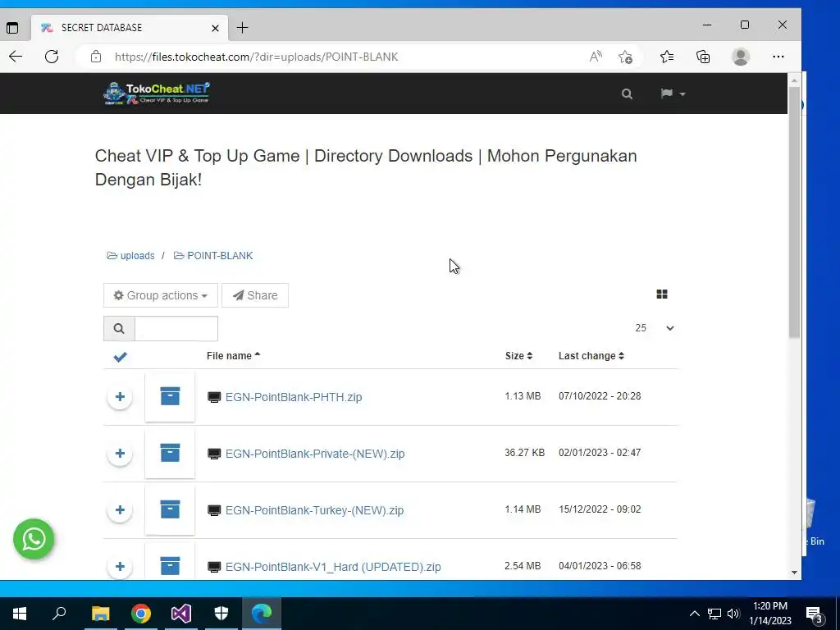Click archive icon for EGN-PointBlank-PHTH.zip

[x=170, y=396]
